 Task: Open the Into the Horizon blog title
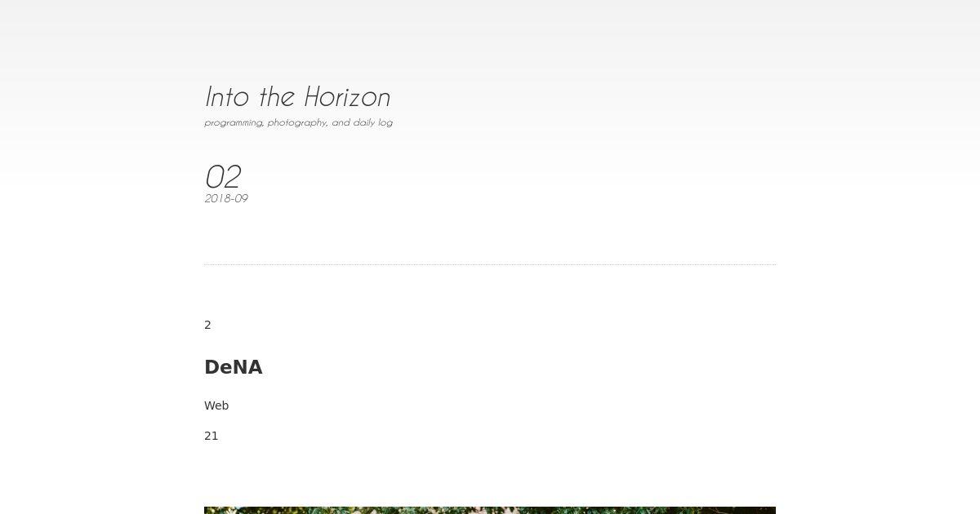[x=297, y=96]
